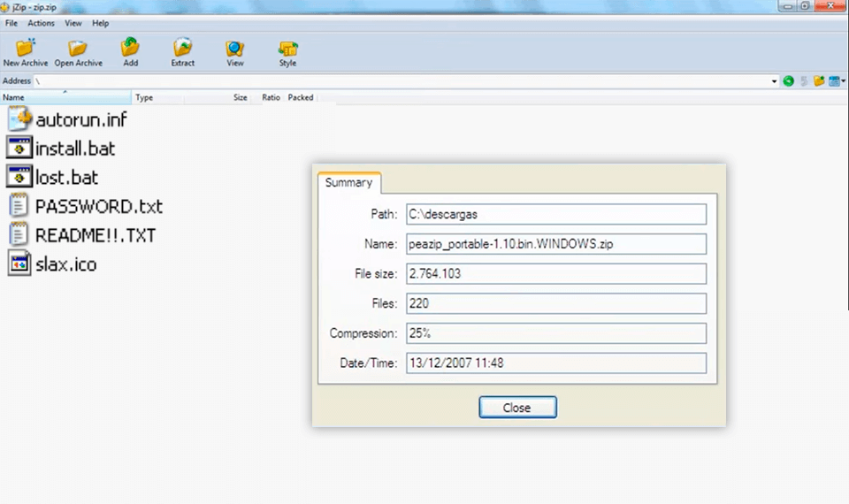Expand the view-mode dropdown arrow

coord(843,81)
